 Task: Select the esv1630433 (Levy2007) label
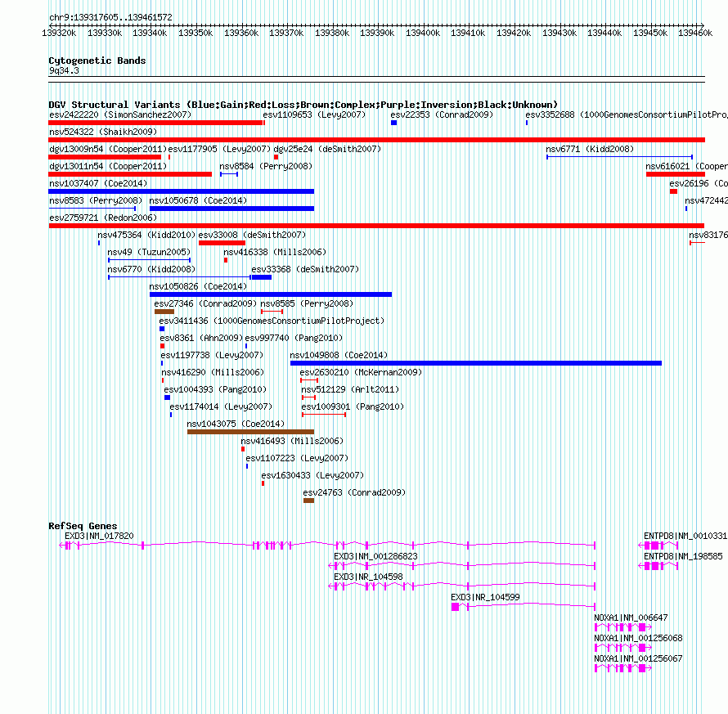312,475
